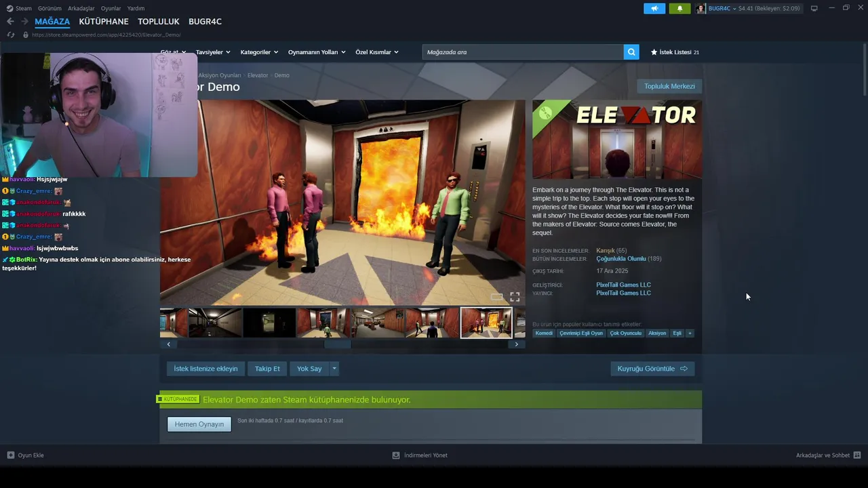Open İstek Listesi wishlist link
Viewport: 868px width, 488px height.
pos(675,52)
